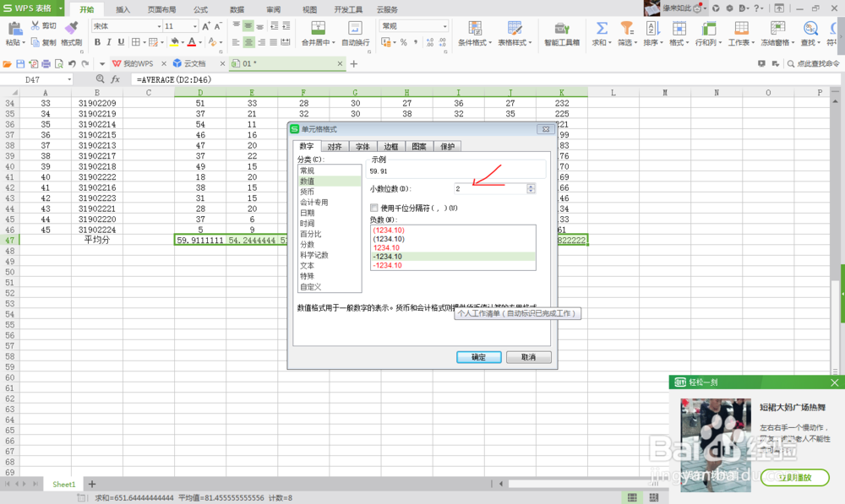Screen dimensions: 845x504
Task: Click the Print icon in quick toolbar
Action: pyautogui.click(x=46, y=63)
